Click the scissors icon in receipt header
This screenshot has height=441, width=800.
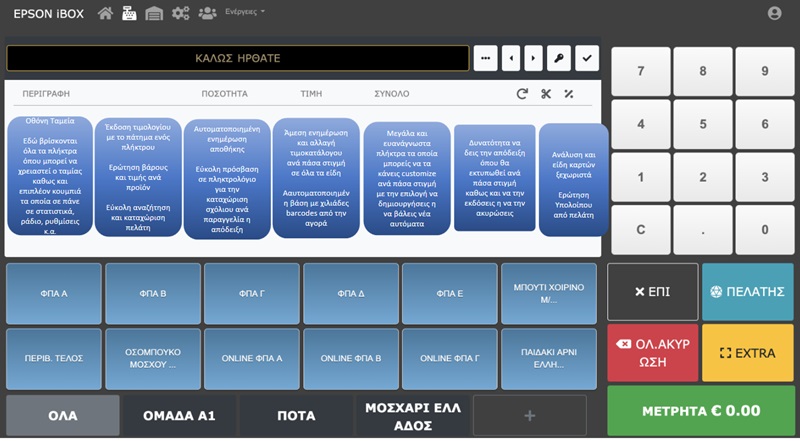(x=546, y=94)
